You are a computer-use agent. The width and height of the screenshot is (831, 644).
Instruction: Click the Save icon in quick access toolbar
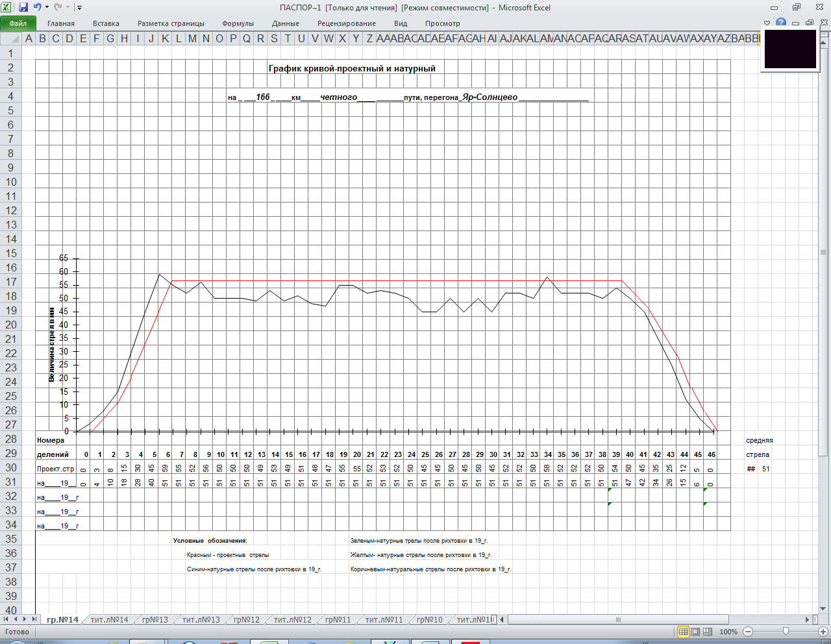tap(23, 7)
